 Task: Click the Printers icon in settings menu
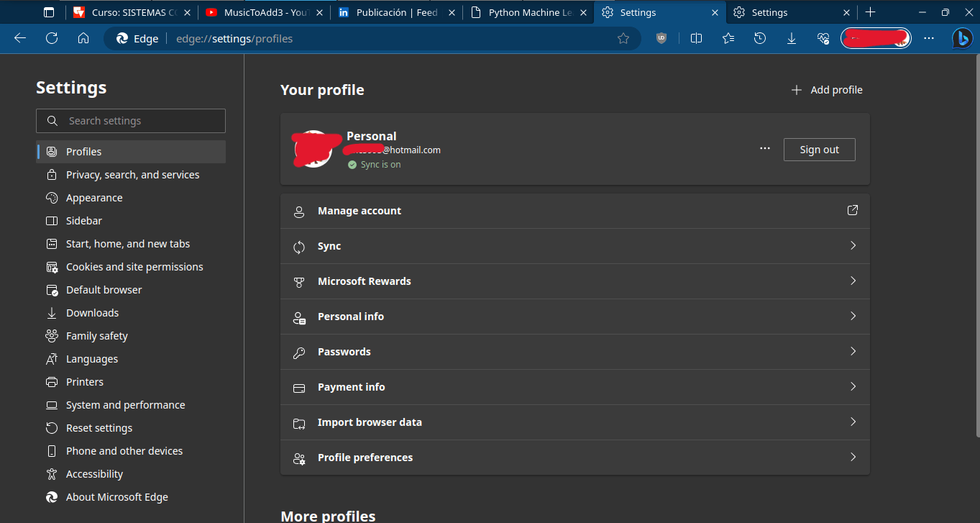click(52, 382)
